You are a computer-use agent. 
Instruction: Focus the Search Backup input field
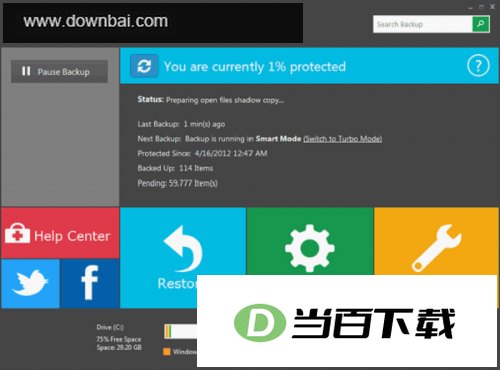pos(423,24)
